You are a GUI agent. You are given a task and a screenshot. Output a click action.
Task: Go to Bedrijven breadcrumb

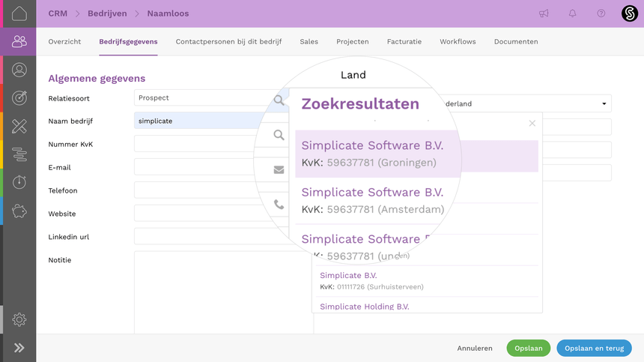107,13
